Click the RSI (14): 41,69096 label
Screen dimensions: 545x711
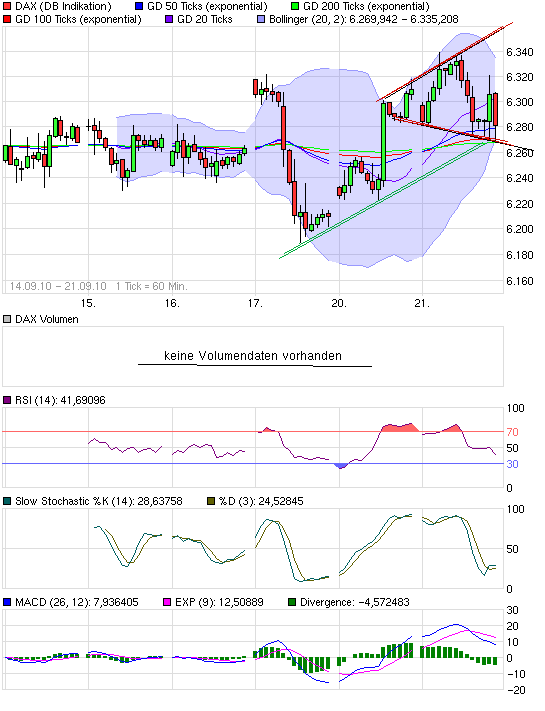(60, 400)
